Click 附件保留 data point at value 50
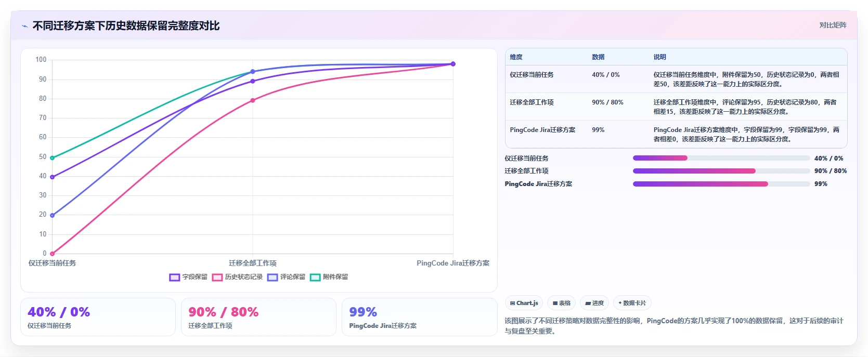 52,158
